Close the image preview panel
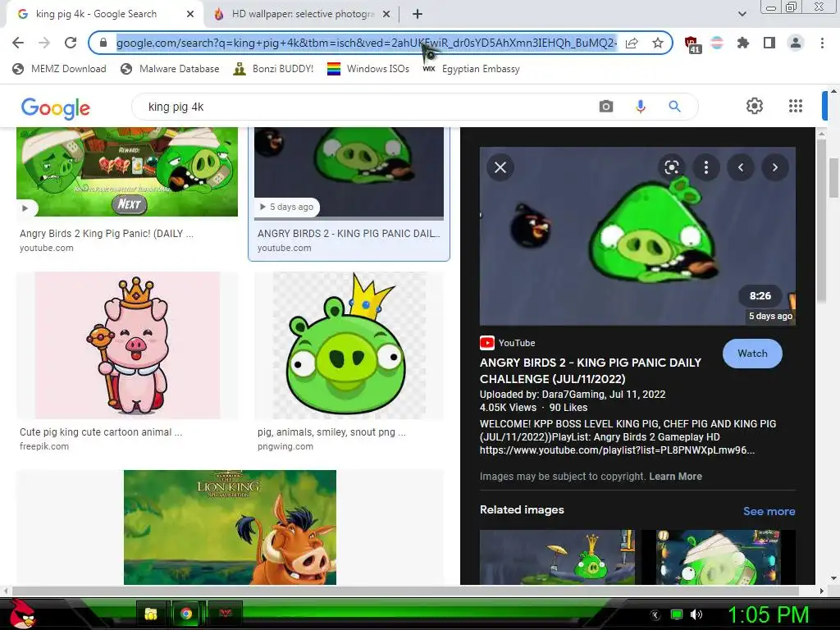This screenshot has height=630, width=840. tap(500, 167)
